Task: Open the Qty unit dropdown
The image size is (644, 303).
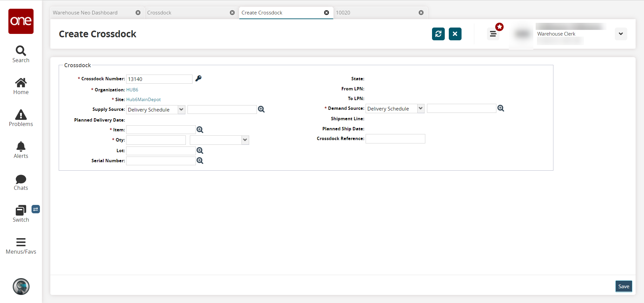Action: (245, 140)
